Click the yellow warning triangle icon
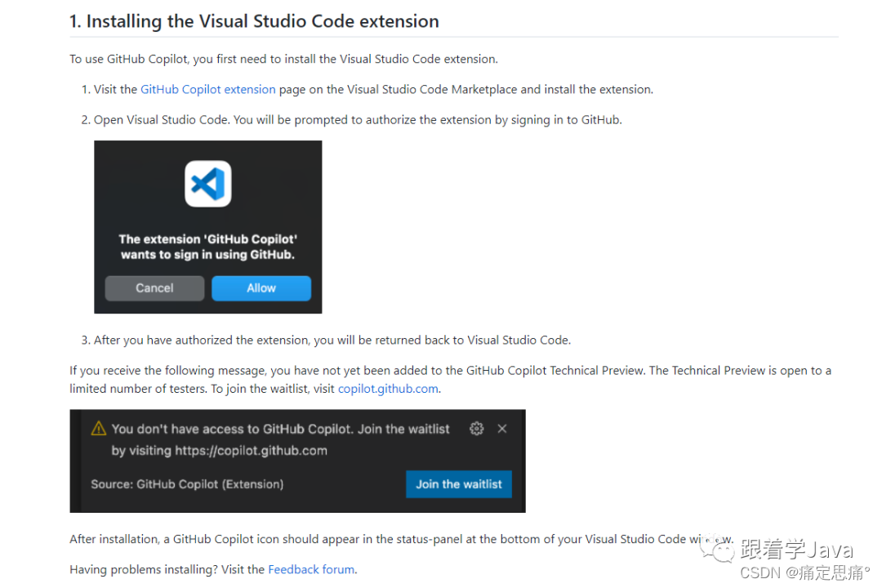Screen dimensions: 882x588 pos(97,428)
